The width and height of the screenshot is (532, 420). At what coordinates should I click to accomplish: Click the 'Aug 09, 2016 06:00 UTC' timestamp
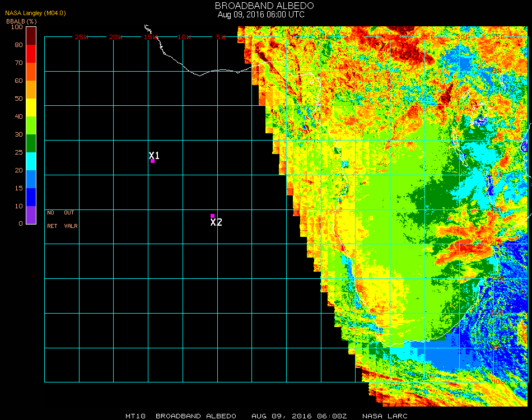coord(261,15)
